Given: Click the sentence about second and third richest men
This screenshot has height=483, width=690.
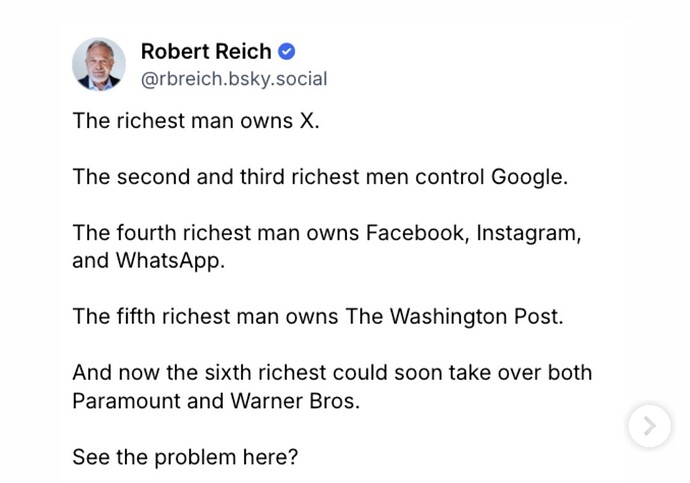Looking at the screenshot, I should pyautogui.click(x=320, y=177).
